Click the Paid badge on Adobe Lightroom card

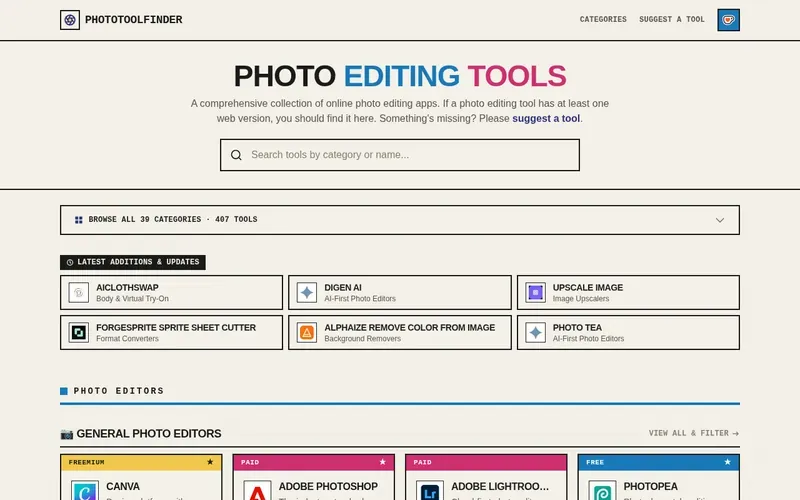(x=422, y=462)
